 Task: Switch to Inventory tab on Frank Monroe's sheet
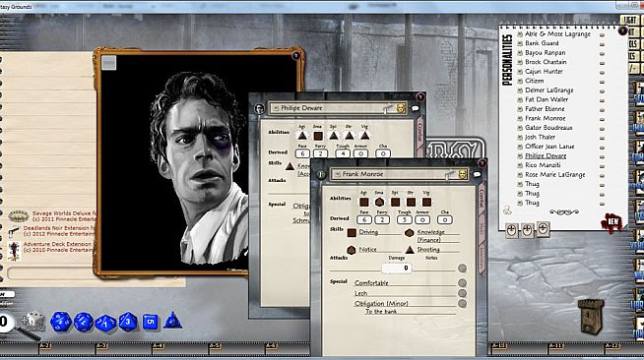(x=482, y=257)
